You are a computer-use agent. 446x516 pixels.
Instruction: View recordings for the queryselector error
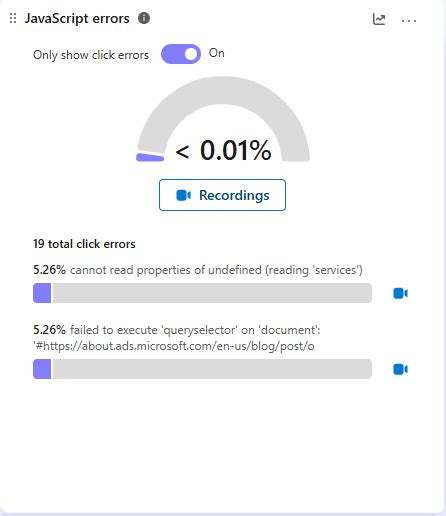[400, 369]
